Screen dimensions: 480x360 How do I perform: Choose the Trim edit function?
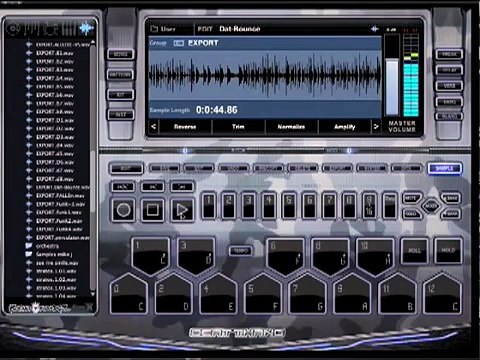[238, 127]
